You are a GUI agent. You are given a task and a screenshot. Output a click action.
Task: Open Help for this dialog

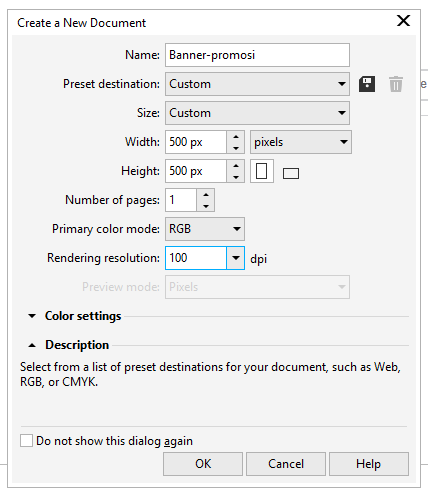369,464
